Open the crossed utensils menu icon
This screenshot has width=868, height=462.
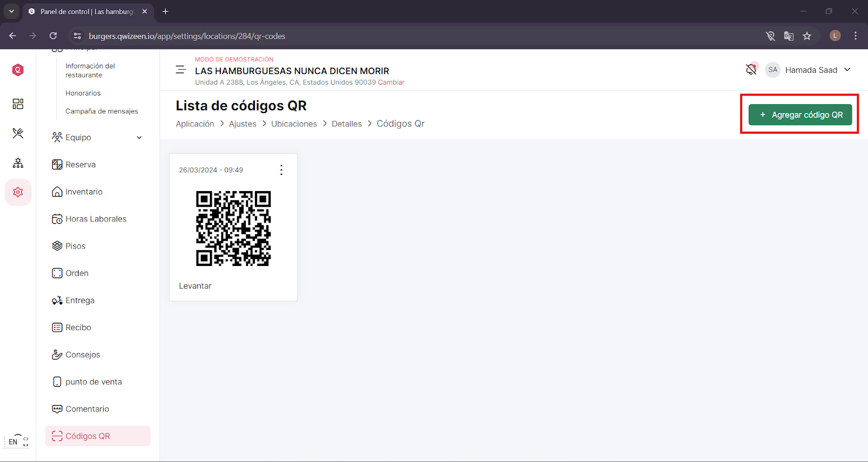pyautogui.click(x=18, y=133)
